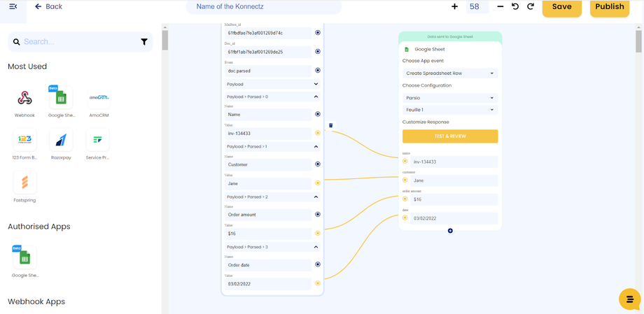Screen dimensions: 644x314
Task: Select radio button beside Order amount
Action: pyautogui.click(x=318, y=215)
